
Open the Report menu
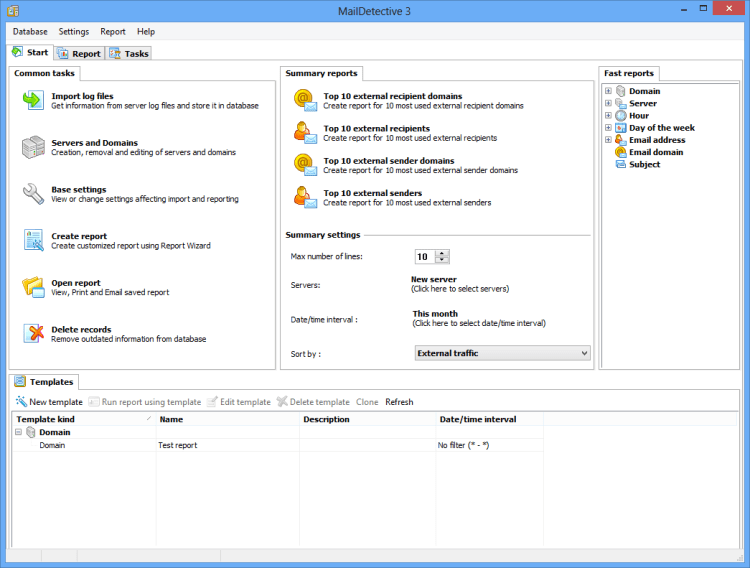click(x=112, y=32)
